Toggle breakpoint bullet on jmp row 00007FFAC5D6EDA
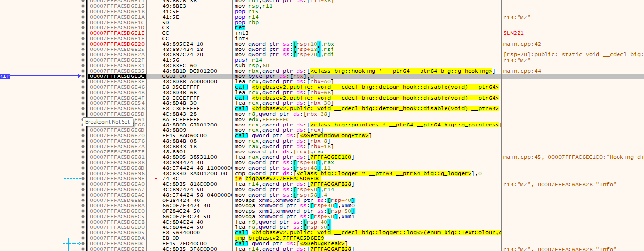644x251 pixels. pyautogui.click(x=83, y=238)
